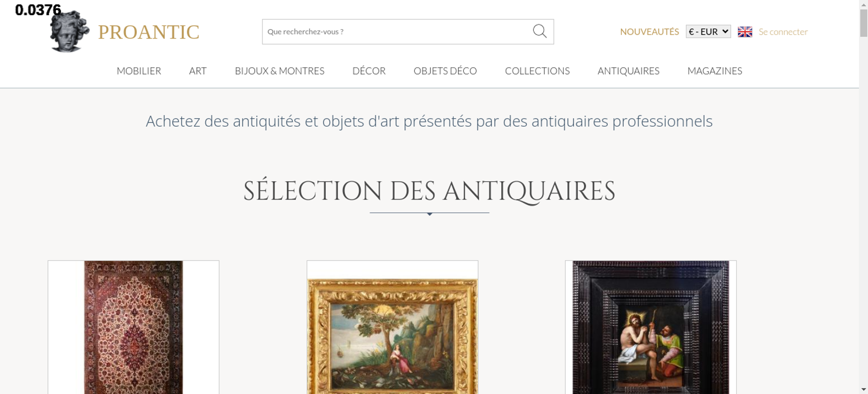The image size is (868, 394).
Task: Click the UK flag language icon
Action: [x=745, y=32]
